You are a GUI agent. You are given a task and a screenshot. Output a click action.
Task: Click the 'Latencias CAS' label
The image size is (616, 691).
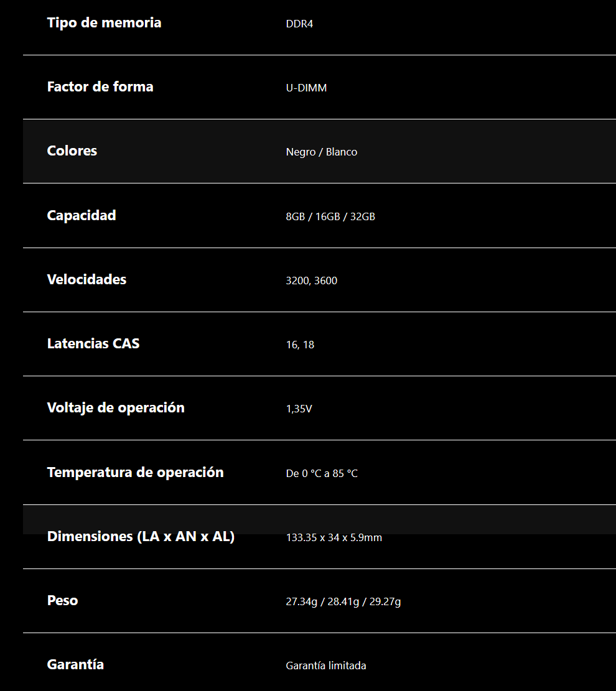93,343
